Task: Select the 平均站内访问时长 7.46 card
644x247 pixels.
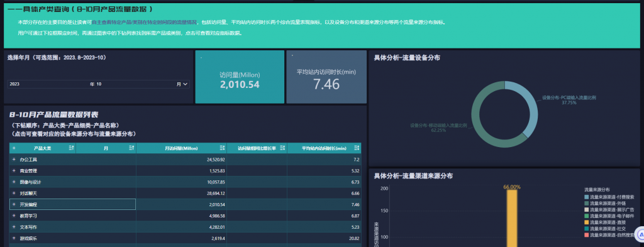Action: [326, 77]
